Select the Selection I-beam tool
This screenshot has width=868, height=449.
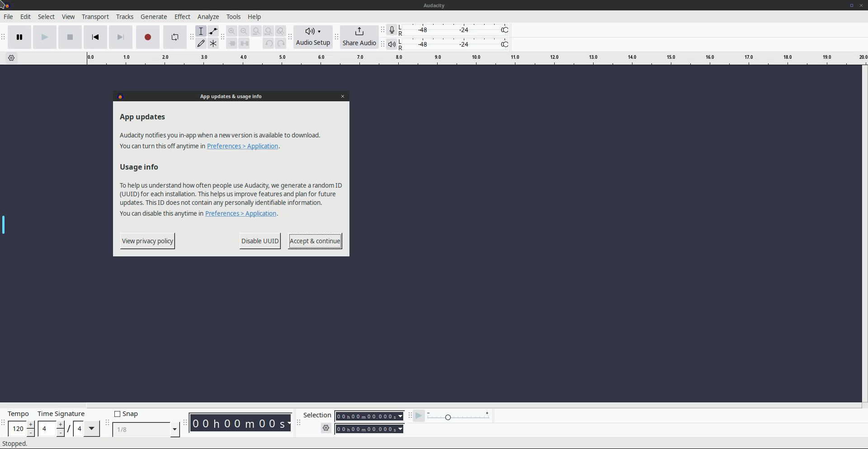(x=201, y=31)
